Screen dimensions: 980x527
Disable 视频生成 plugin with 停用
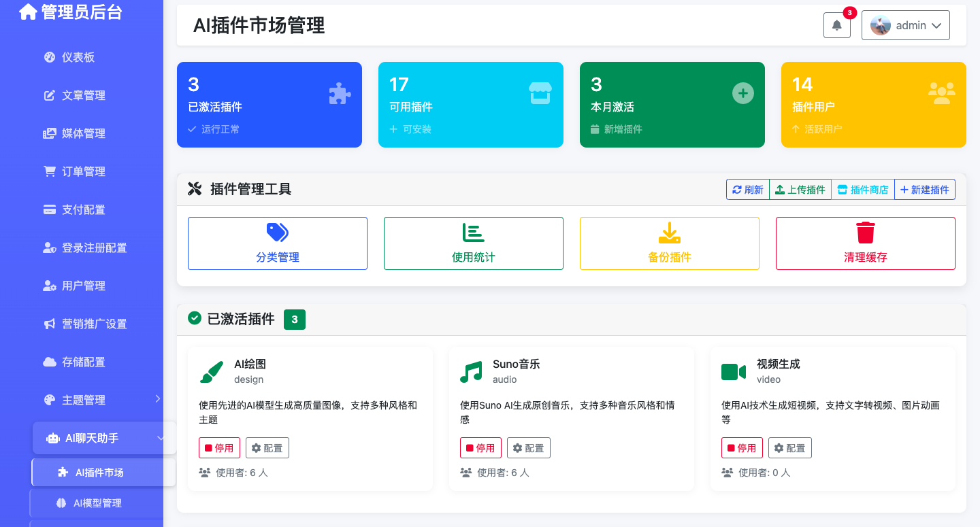742,448
